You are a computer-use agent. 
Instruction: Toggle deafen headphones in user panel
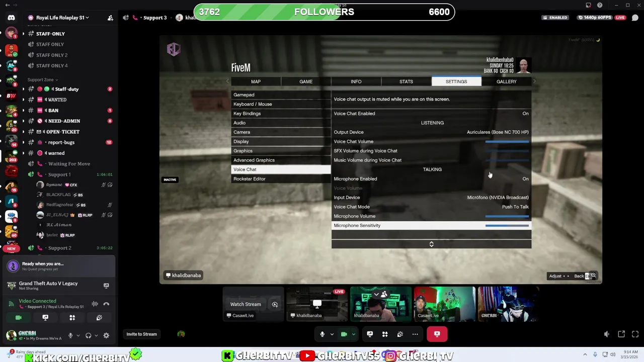[x=89, y=335]
